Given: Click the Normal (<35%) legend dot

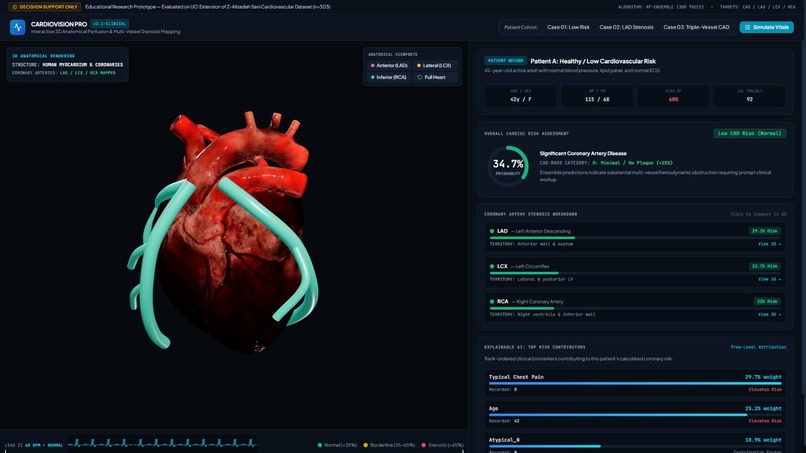Looking at the screenshot, I should point(320,445).
